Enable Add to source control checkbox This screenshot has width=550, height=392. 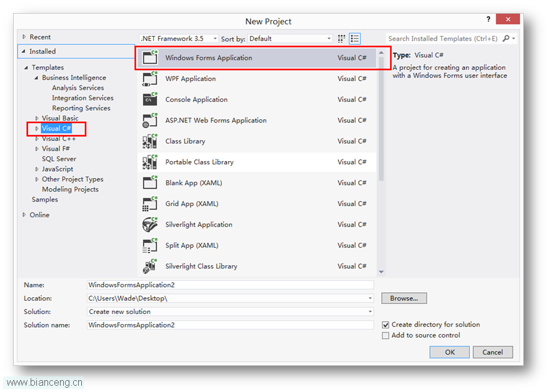[386, 335]
